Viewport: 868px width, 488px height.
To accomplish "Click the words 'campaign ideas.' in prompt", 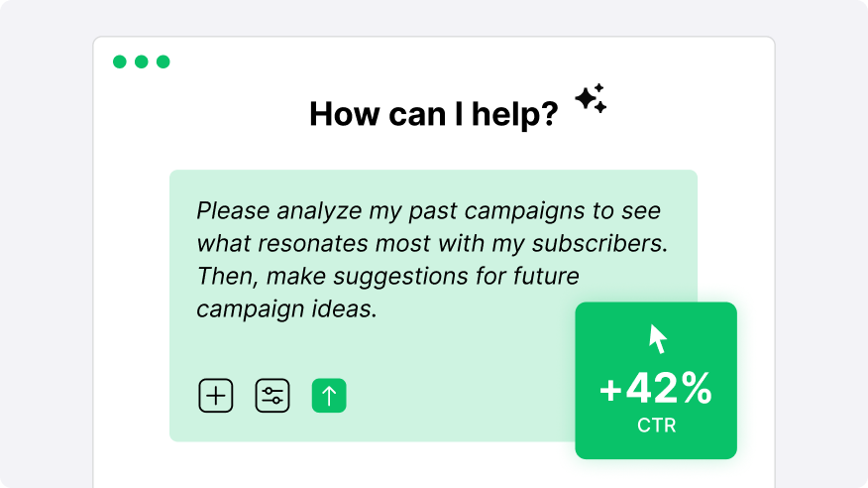I will coord(286,309).
